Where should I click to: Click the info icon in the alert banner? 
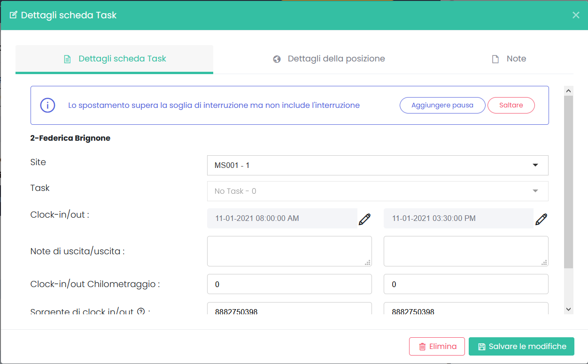click(x=48, y=106)
